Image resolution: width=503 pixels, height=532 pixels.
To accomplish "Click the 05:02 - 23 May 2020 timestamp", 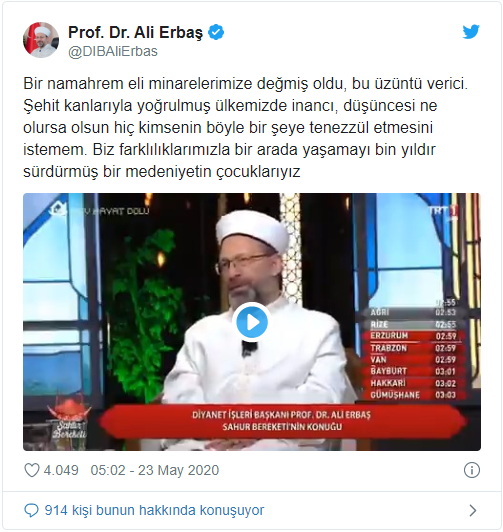I will point(155,470).
